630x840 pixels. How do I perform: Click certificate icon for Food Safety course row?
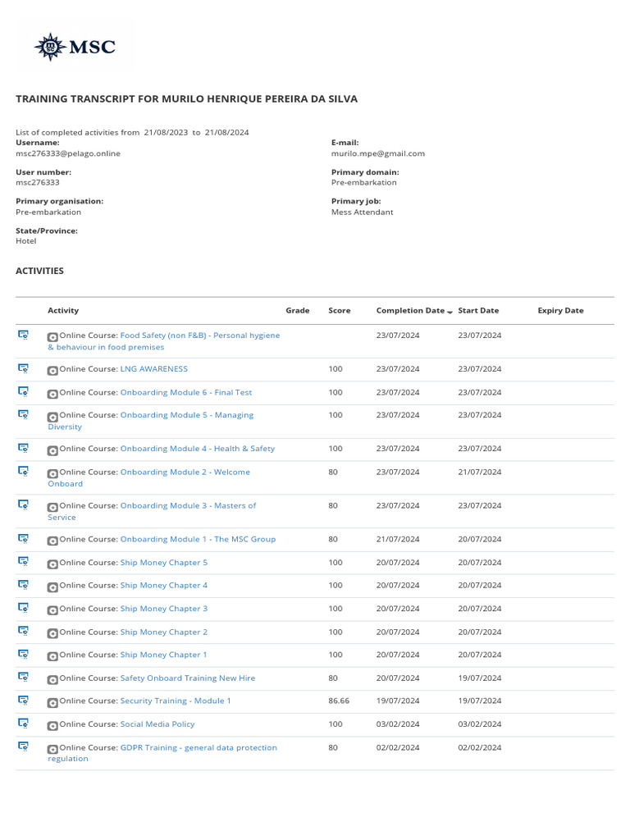coord(23,335)
